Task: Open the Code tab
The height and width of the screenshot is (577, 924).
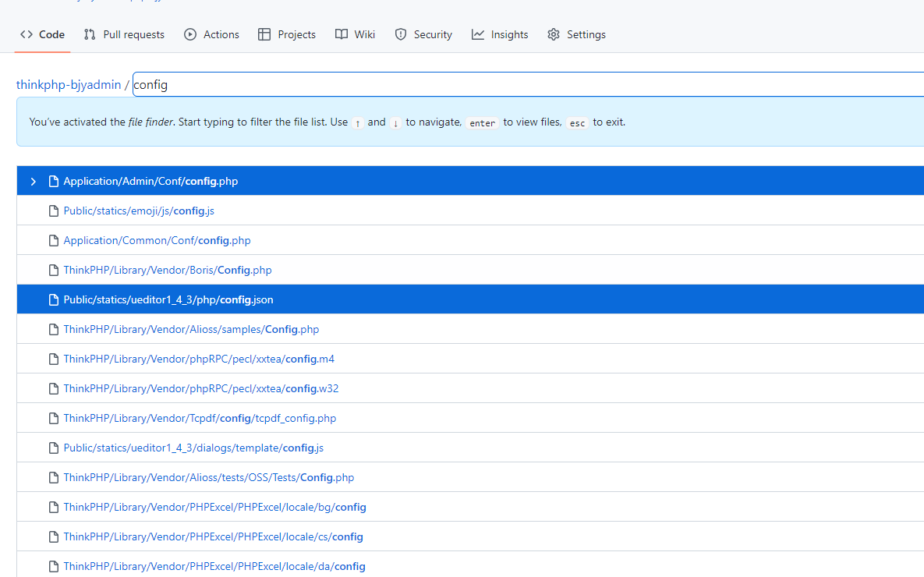Action: tap(42, 35)
